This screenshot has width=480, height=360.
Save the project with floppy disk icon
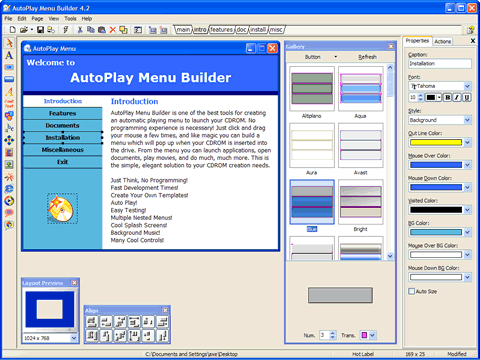(40, 30)
